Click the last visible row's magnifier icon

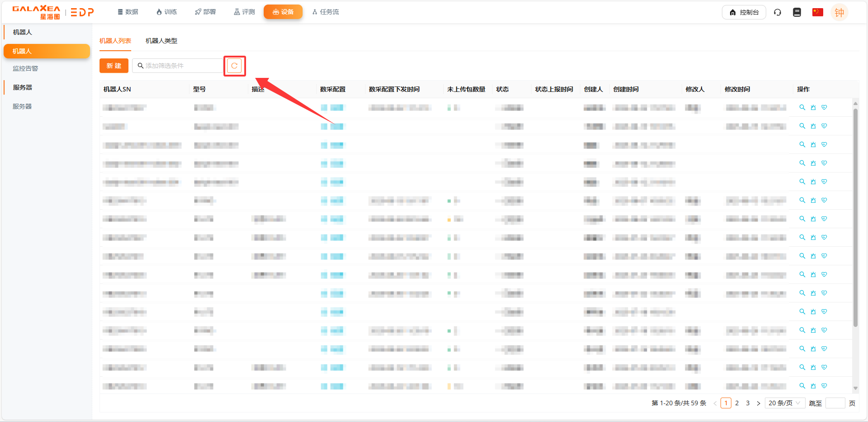point(802,386)
